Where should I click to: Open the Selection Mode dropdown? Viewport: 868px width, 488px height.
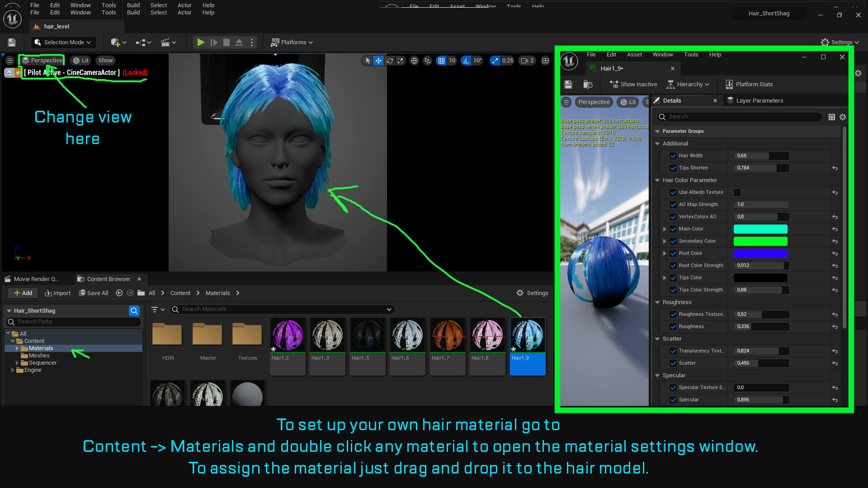tap(64, 42)
